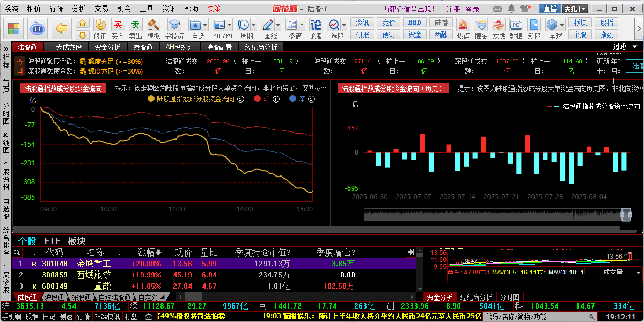Click the 买入 (buy) toolbar icon

coord(118,25)
